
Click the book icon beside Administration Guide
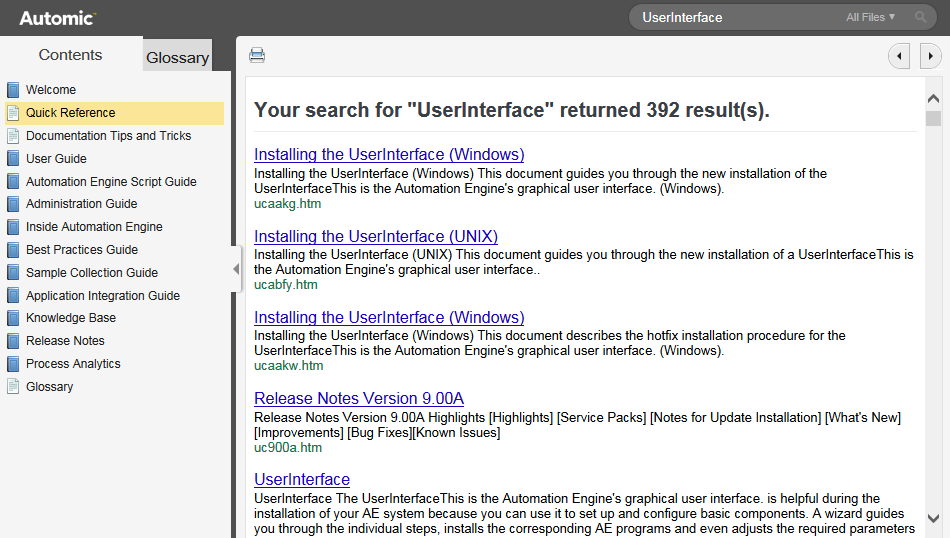13,204
